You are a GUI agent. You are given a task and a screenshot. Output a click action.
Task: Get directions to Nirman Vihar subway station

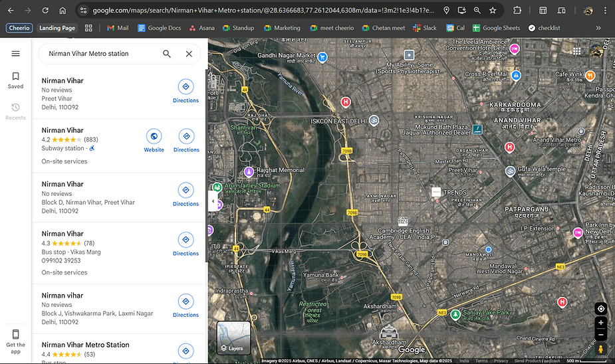click(186, 140)
